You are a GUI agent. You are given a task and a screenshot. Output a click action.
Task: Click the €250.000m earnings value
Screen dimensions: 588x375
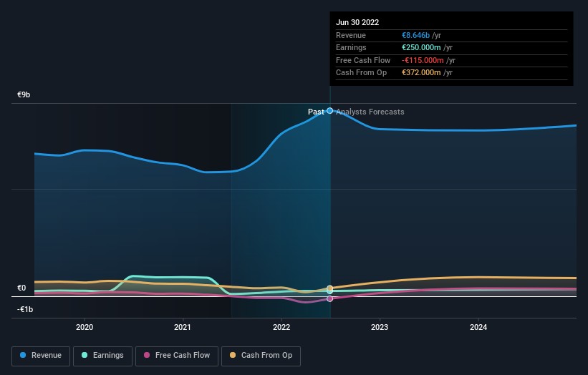pyautogui.click(x=421, y=47)
